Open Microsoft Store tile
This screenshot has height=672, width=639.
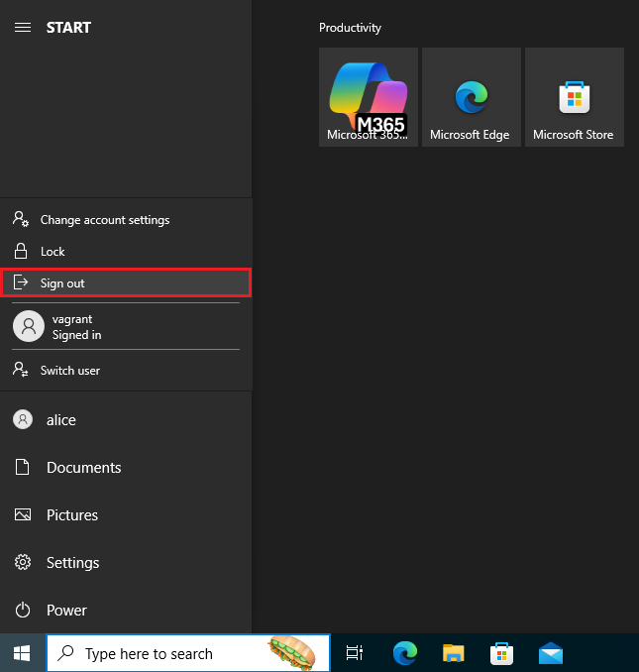pyautogui.click(x=575, y=97)
